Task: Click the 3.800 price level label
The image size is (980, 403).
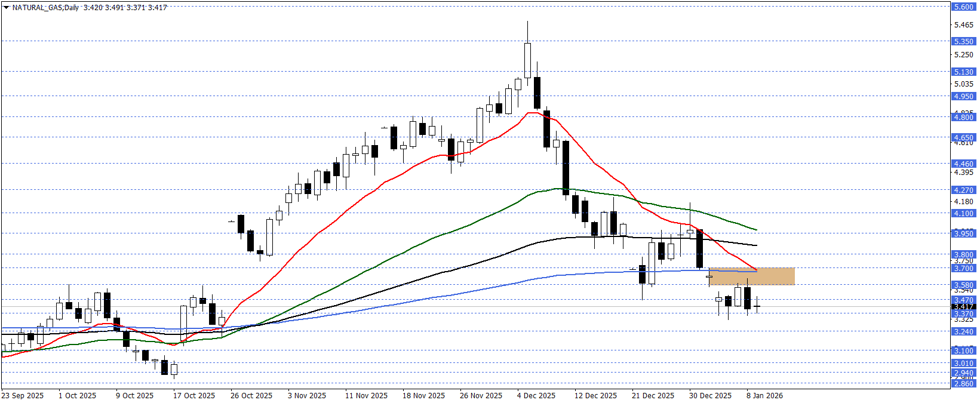Action: (x=963, y=254)
